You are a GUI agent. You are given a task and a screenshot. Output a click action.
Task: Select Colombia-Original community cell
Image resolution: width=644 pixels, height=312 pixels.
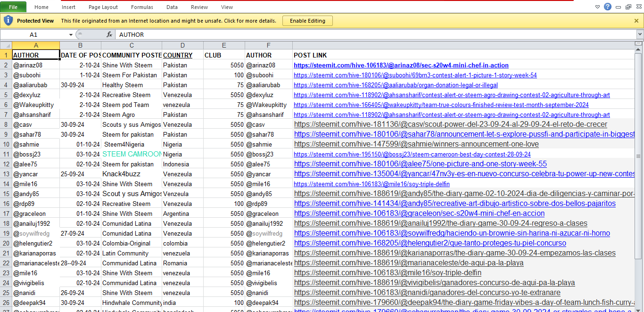[x=132, y=243]
